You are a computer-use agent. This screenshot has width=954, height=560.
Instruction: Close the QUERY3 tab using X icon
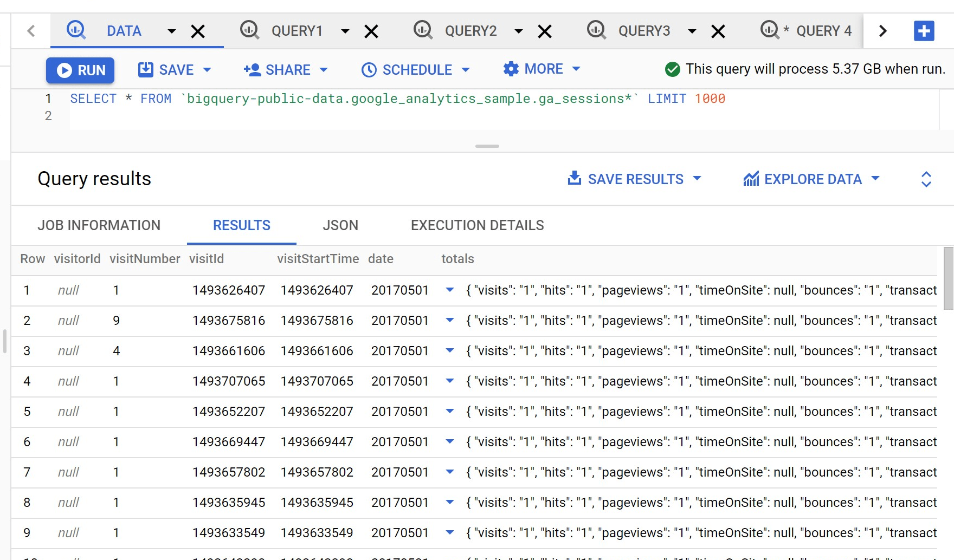pyautogui.click(x=718, y=31)
